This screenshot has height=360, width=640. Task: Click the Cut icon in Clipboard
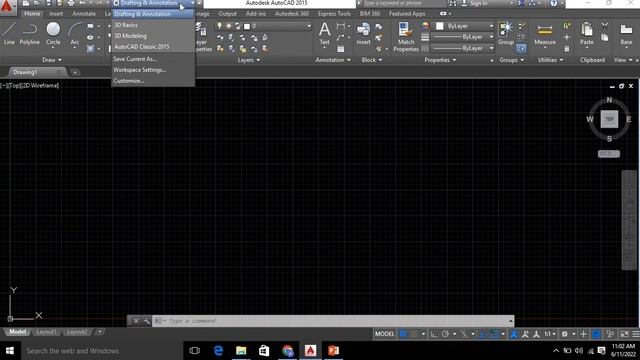click(x=604, y=26)
